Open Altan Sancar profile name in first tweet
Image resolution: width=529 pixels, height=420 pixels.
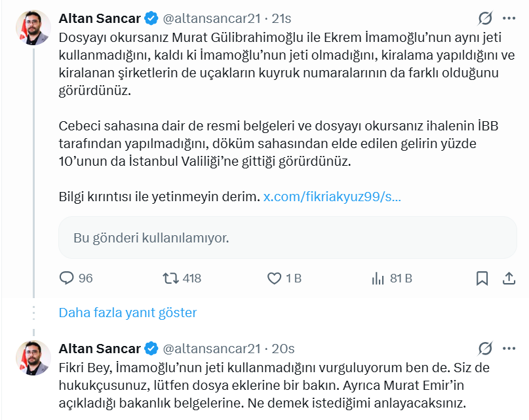(x=100, y=18)
